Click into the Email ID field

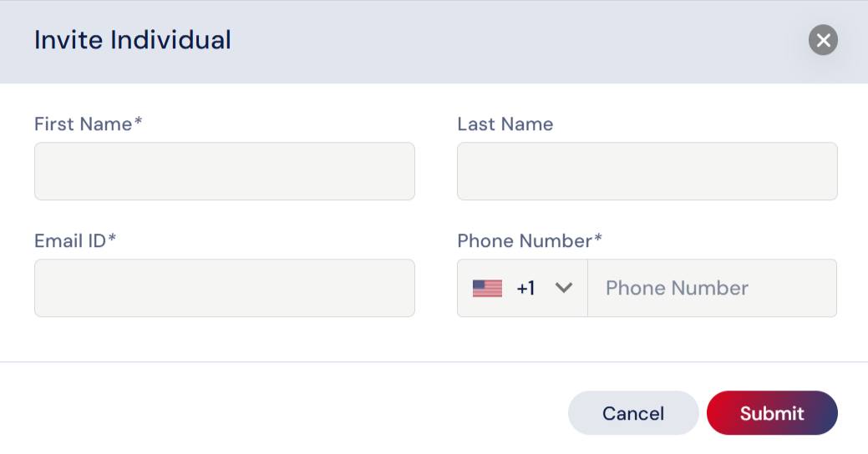pos(224,288)
